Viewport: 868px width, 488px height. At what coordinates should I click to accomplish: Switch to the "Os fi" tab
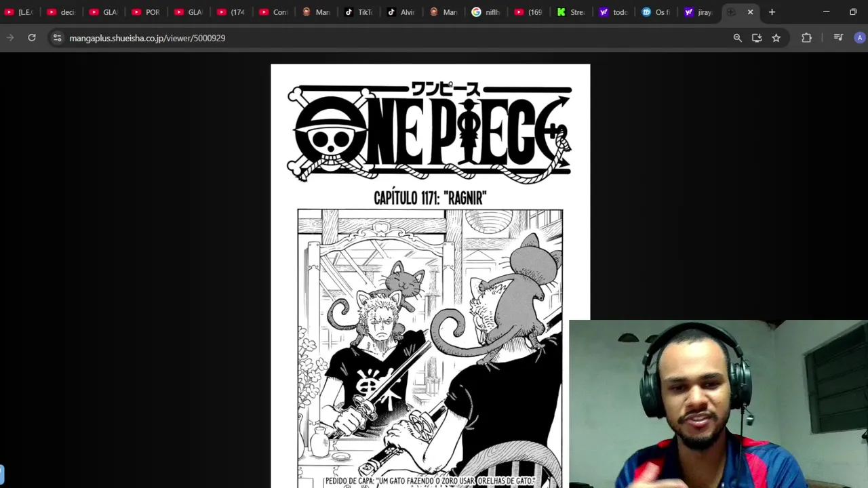tap(656, 12)
